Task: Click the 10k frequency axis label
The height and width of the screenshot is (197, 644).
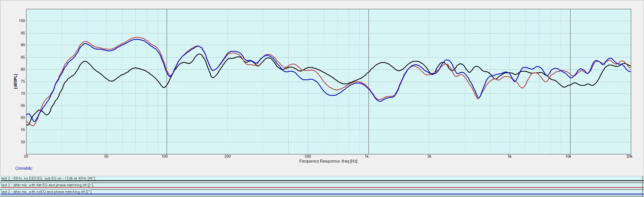Action: coord(568,156)
